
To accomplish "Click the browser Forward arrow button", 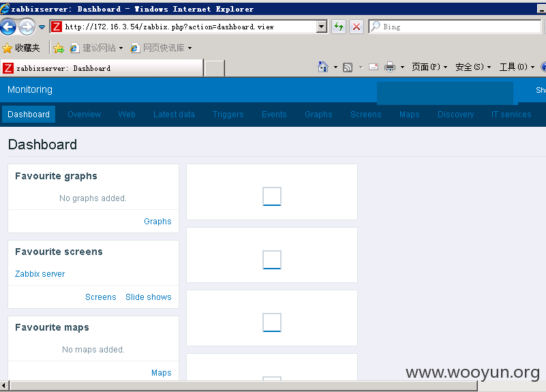I will click(27, 27).
